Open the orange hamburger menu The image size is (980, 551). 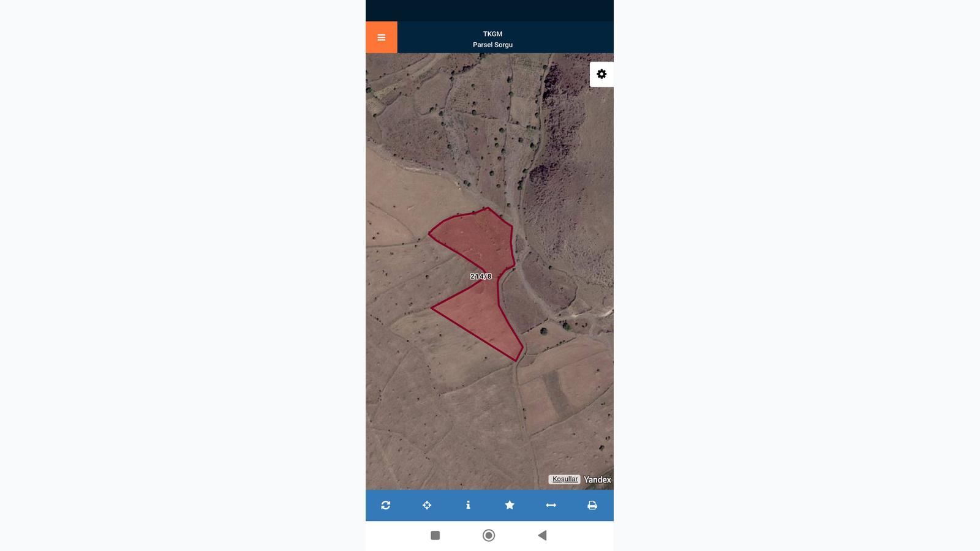point(381,37)
